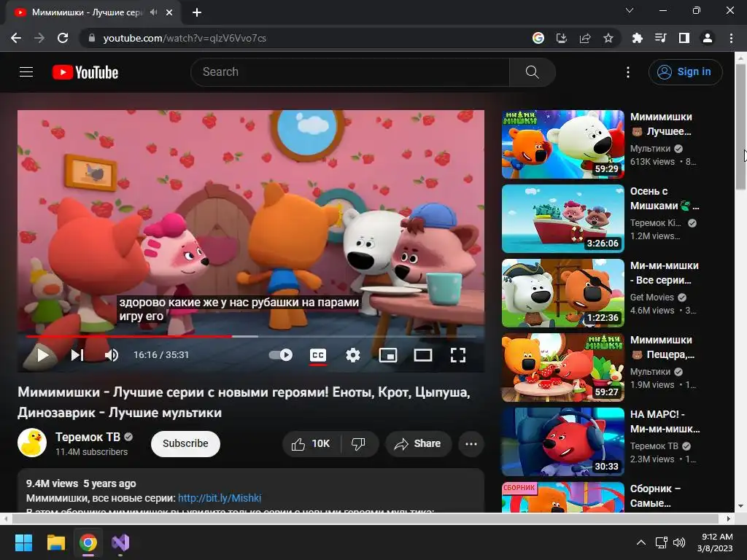Screen dimensions: 747x560
Task: Open File Explorer from taskbar
Action: 55,542
